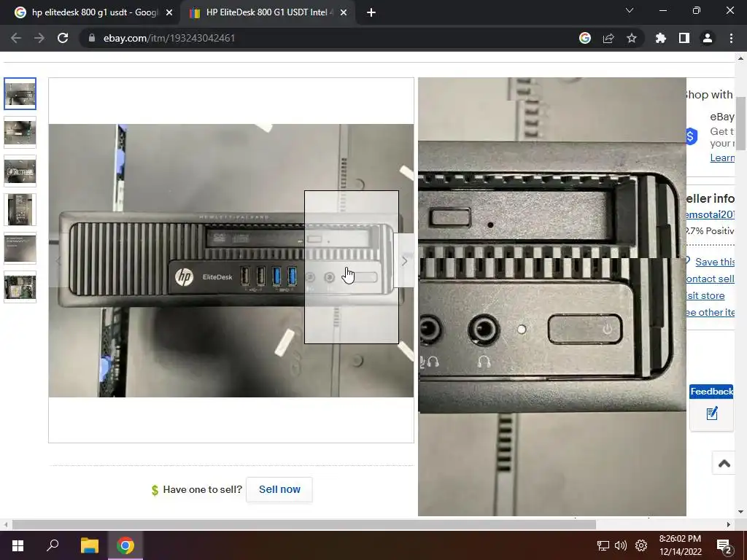Close the Google search tab
The image size is (747, 560).
(169, 13)
